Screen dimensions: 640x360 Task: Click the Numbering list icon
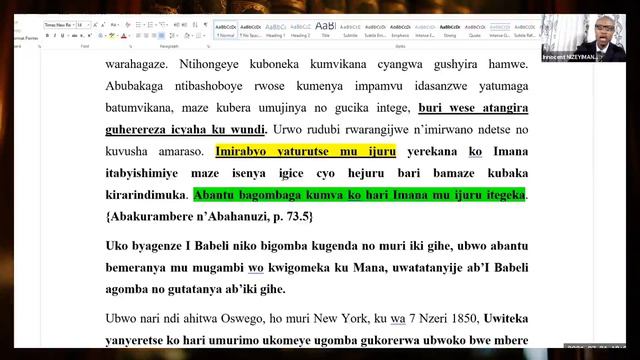[x=151, y=25]
